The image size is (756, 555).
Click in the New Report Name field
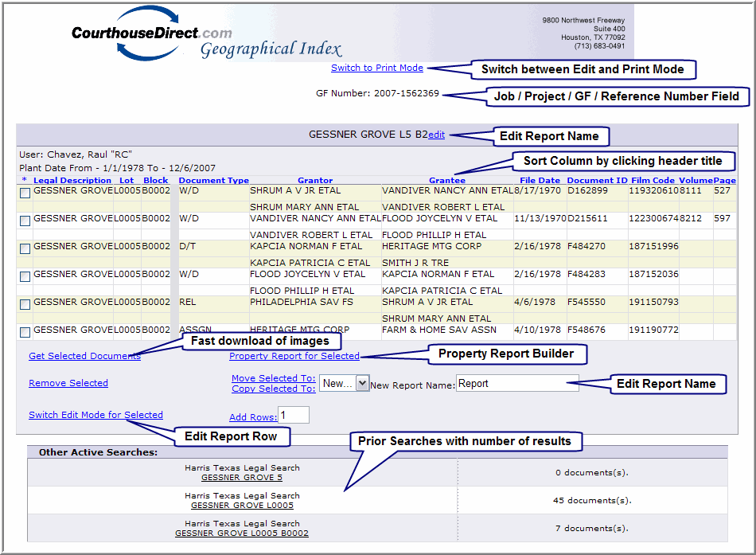(517, 384)
